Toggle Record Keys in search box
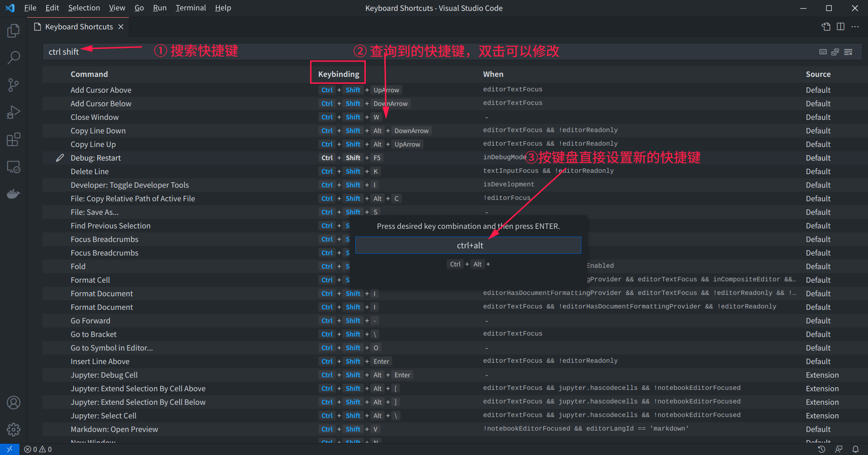Image resolution: width=868 pixels, height=455 pixels. [x=823, y=52]
